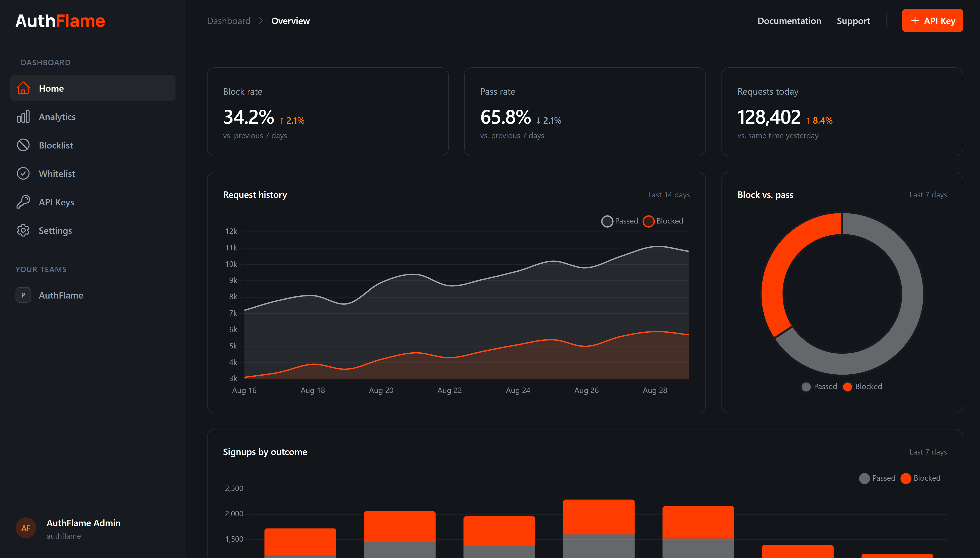The height and width of the screenshot is (558, 980).
Task: Click the Block rate 2.1% up indicator
Action: pos(292,120)
